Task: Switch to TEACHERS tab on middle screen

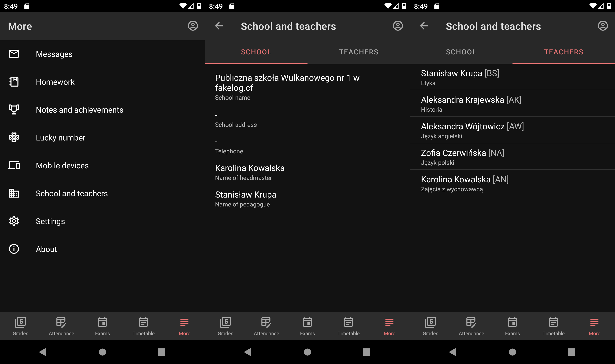Action: [x=358, y=52]
